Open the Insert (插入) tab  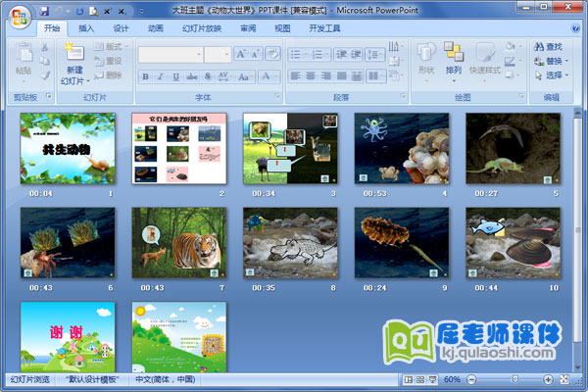(86, 29)
